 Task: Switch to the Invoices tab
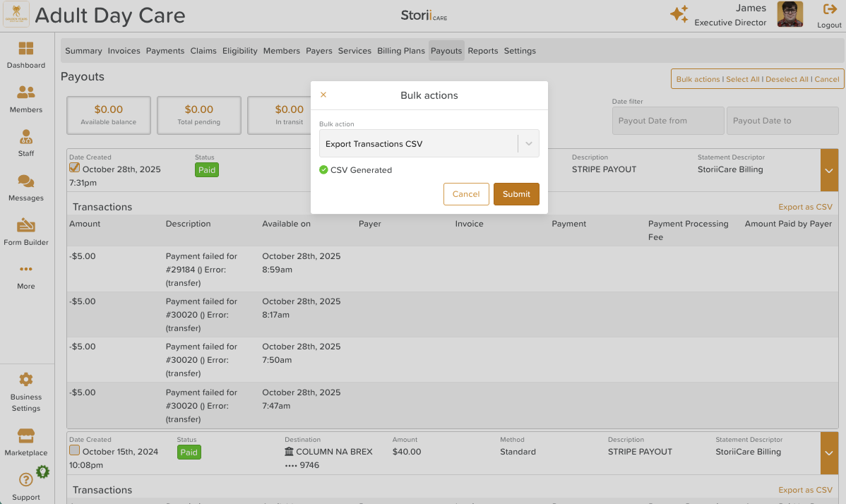click(x=124, y=51)
